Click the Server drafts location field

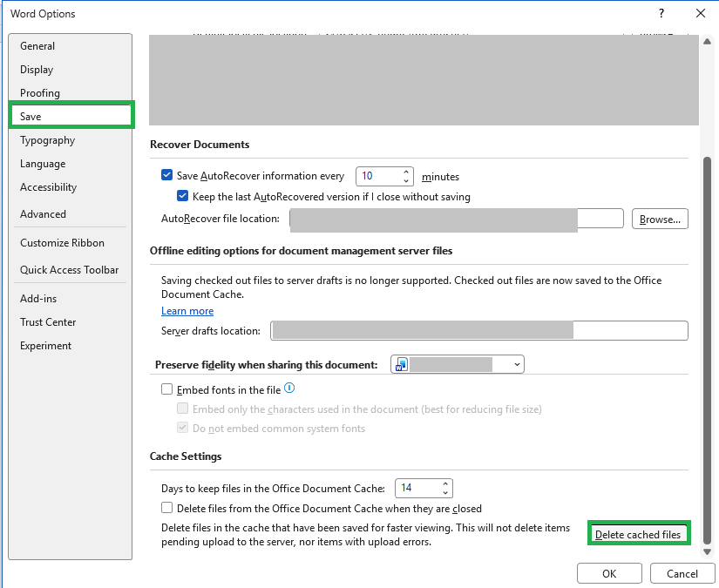479,330
